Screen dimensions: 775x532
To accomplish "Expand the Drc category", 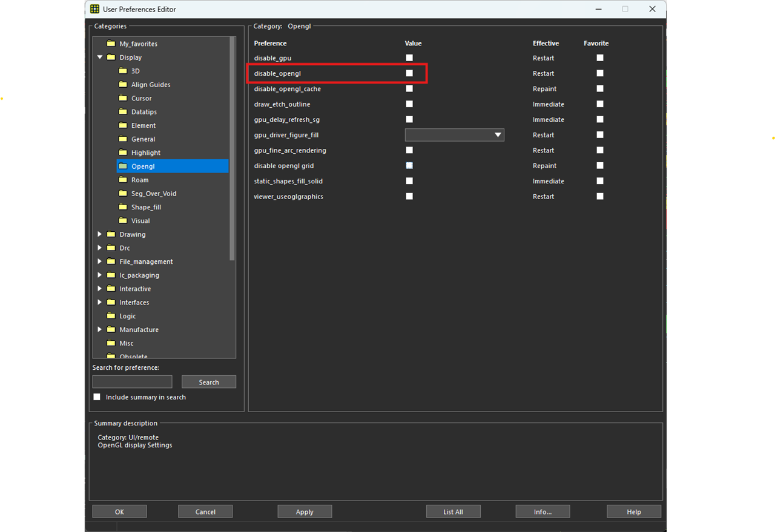I will click(100, 248).
